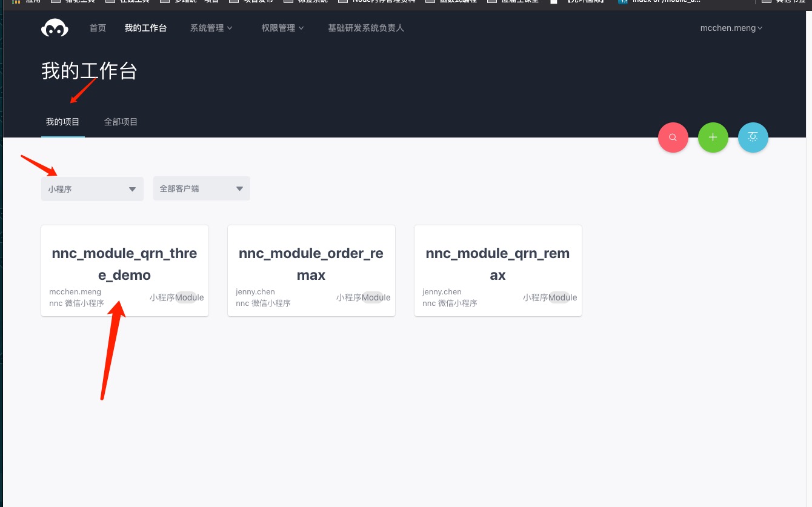
Task: Open the 小程序 project type dropdown
Action: [92, 189]
